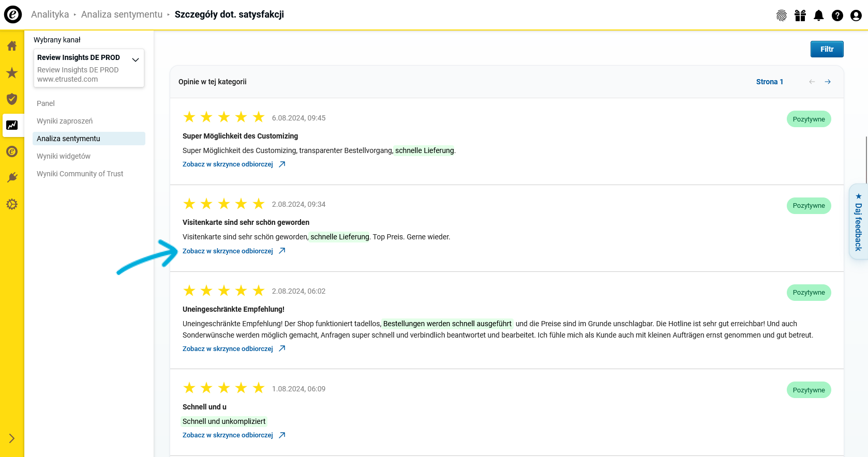This screenshot has height=457, width=868.
Task: Open the user account profile icon
Action: pyautogui.click(x=856, y=16)
